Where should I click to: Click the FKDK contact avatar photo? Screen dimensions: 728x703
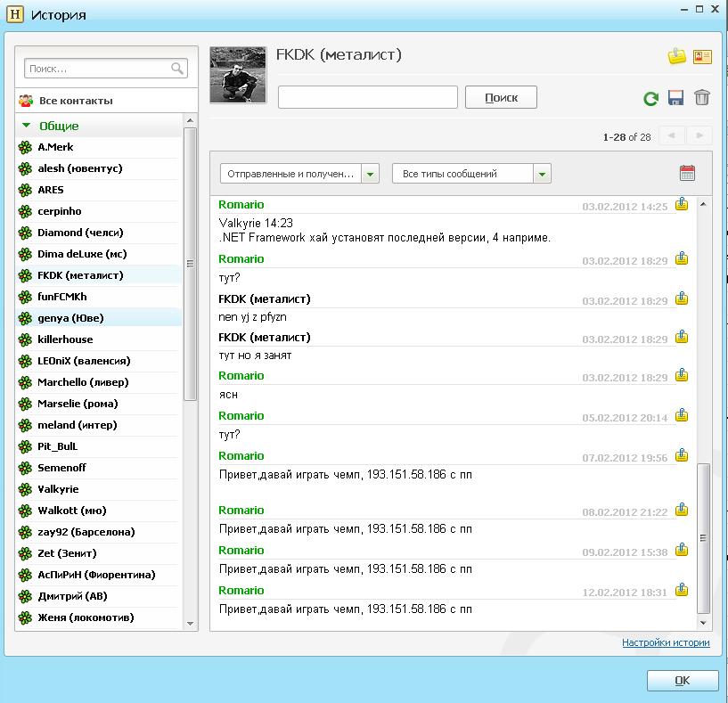pyautogui.click(x=238, y=75)
